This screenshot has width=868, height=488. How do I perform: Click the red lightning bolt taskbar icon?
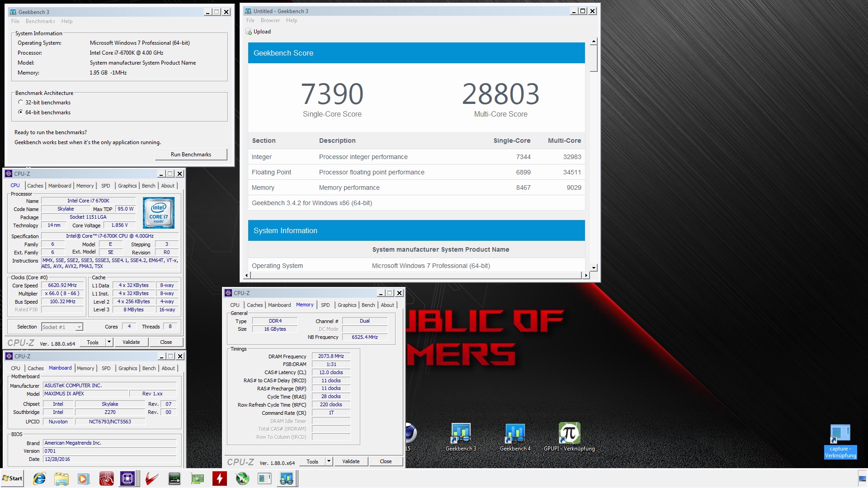pos(220,479)
